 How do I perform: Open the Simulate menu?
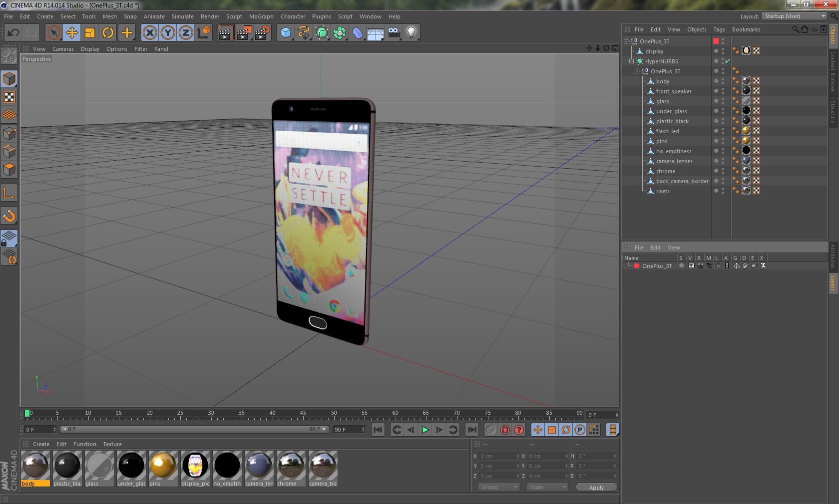(x=183, y=16)
